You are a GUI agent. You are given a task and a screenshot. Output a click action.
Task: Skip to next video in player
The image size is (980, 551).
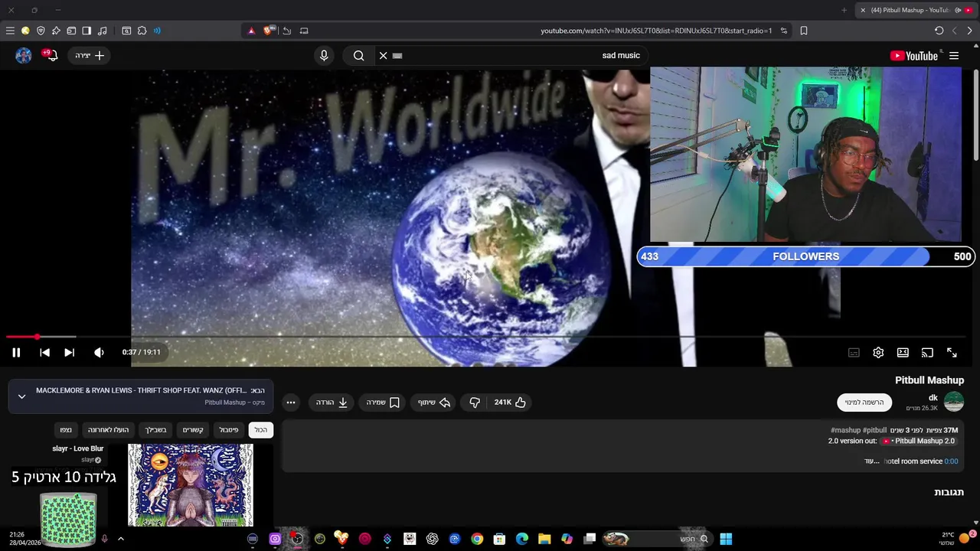tap(69, 352)
